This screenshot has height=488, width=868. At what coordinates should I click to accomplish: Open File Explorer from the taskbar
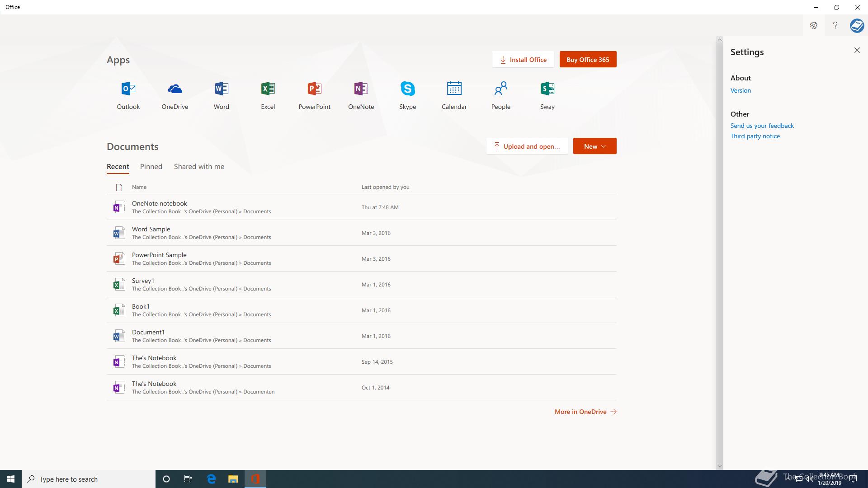[233, 479]
